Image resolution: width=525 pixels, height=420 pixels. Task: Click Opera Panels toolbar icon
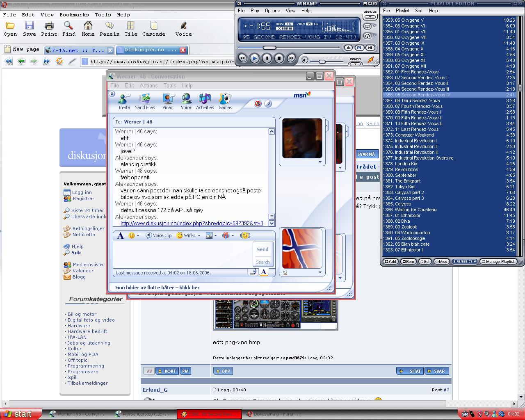pyautogui.click(x=109, y=29)
